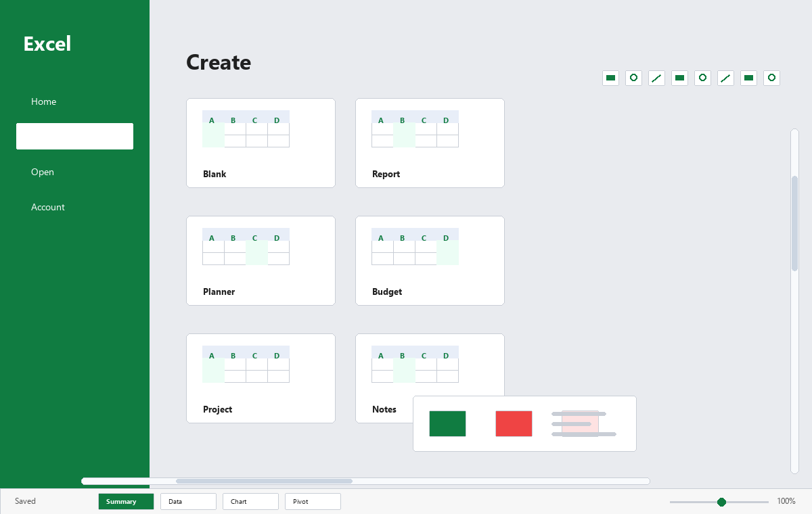This screenshot has width=812, height=514.
Task: Open Account in the sidebar
Action: tap(48, 207)
